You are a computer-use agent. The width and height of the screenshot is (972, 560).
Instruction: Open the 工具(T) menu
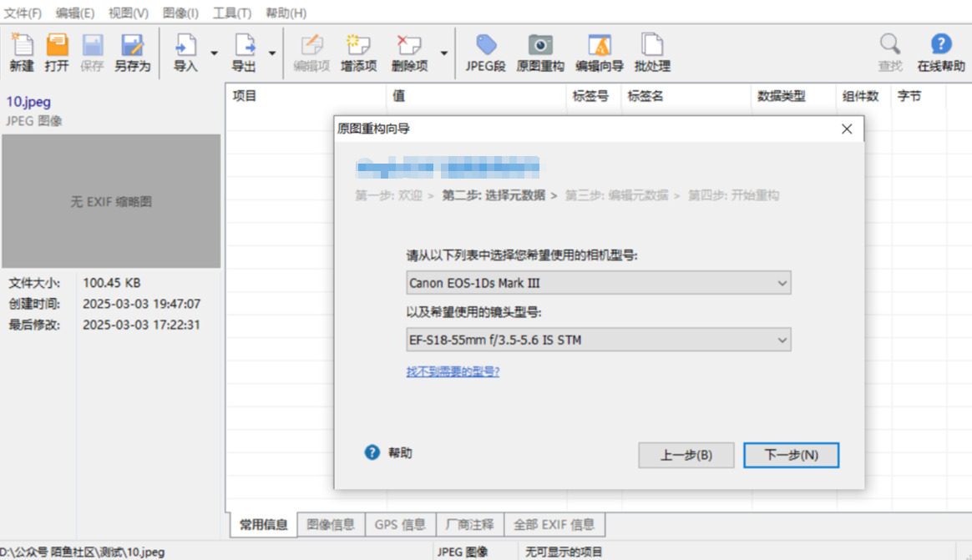click(232, 13)
